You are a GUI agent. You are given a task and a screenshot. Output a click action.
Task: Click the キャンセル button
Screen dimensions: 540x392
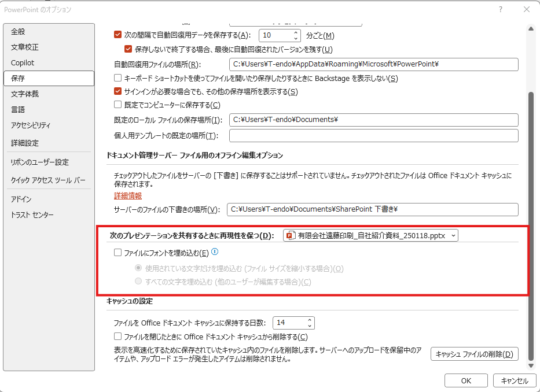(x=514, y=381)
